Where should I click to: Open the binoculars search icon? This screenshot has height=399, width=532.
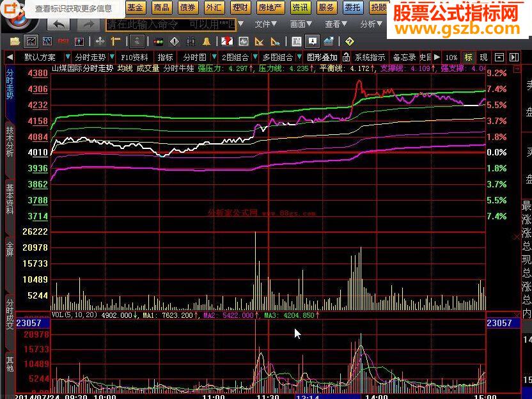point(191,42)
